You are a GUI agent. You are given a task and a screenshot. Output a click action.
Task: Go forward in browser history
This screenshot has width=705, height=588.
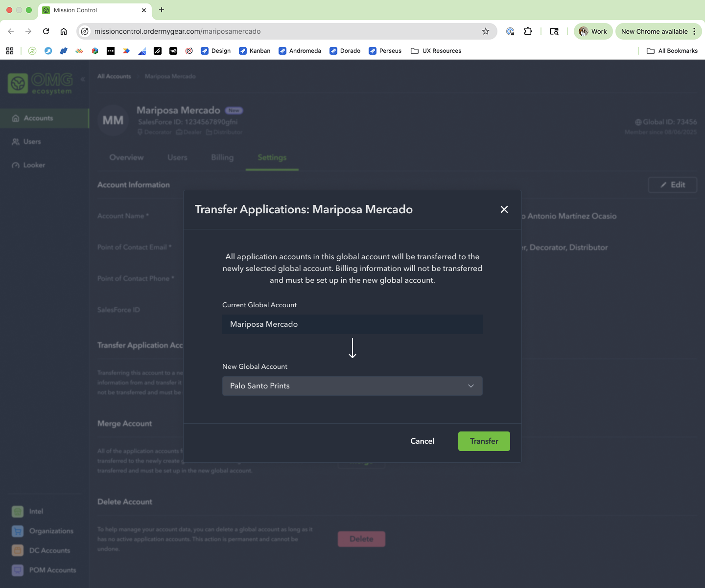point(28,31)
